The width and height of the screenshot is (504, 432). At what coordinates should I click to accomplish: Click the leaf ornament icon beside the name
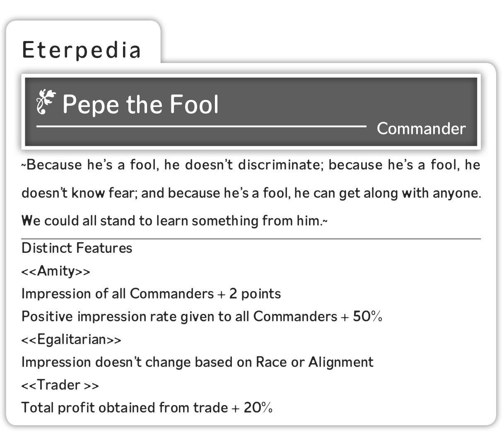pos(46,102)
